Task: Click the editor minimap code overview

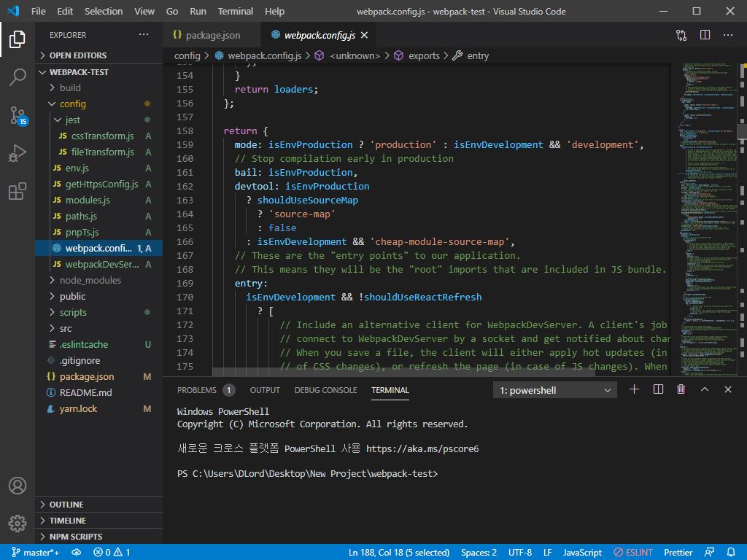Action: (707, 219)
